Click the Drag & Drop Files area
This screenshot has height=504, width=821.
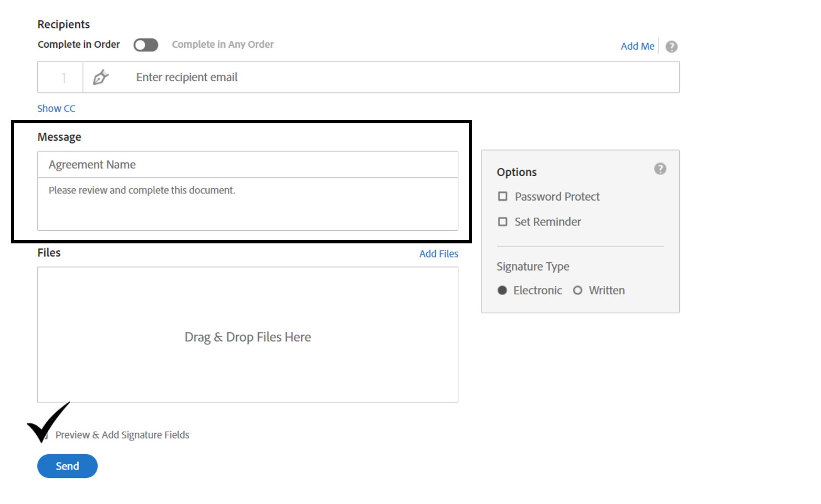[247, 335]
